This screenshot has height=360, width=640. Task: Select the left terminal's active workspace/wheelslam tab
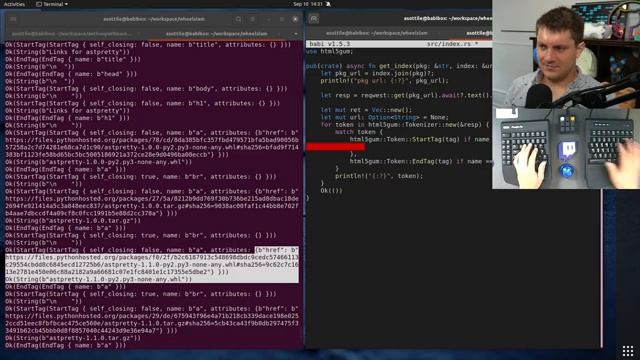pyautogui.click(x=216, y=33)
